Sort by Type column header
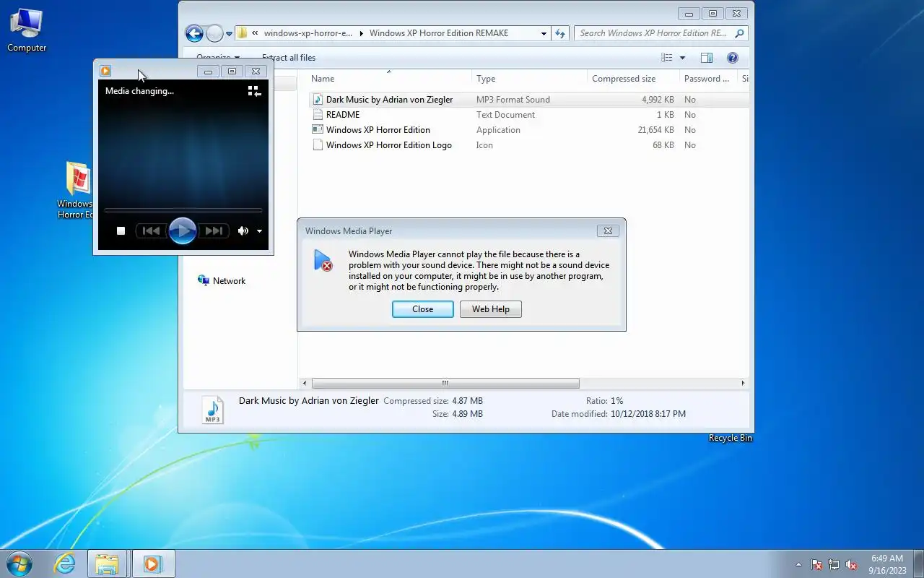 click(x=530, y=79)
